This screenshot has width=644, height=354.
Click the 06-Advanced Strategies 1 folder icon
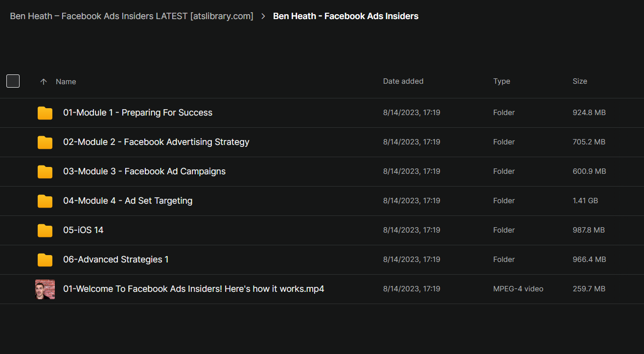(x=45, y=260)
